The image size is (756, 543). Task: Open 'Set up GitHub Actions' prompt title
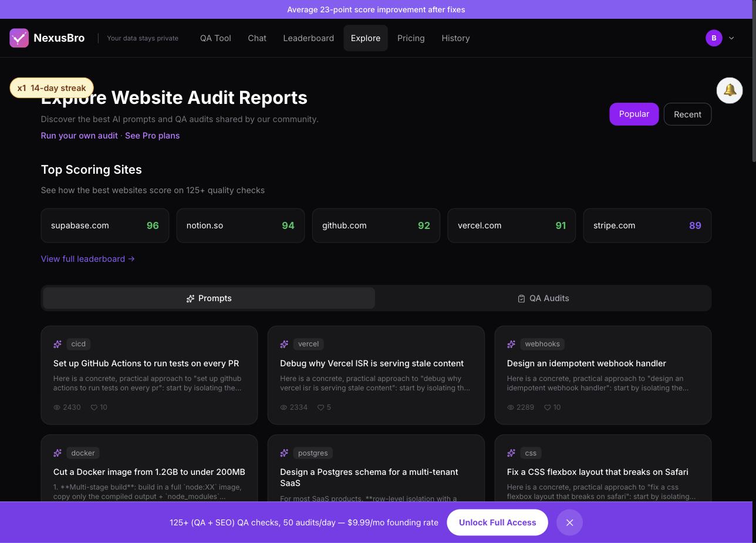pyautogui.click(x=146, y=363)
